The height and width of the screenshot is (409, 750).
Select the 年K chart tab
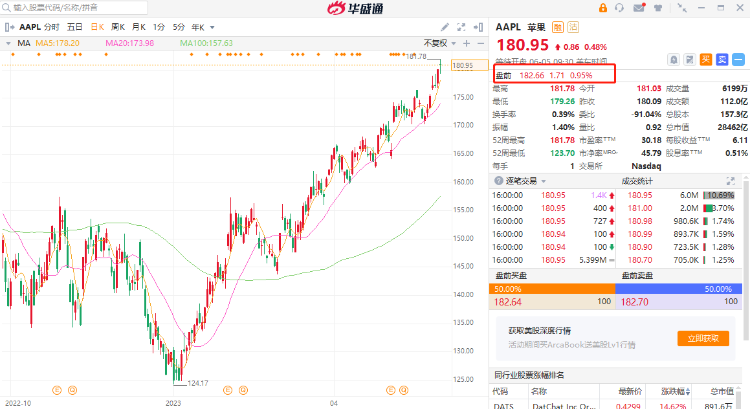pos(198,27)
